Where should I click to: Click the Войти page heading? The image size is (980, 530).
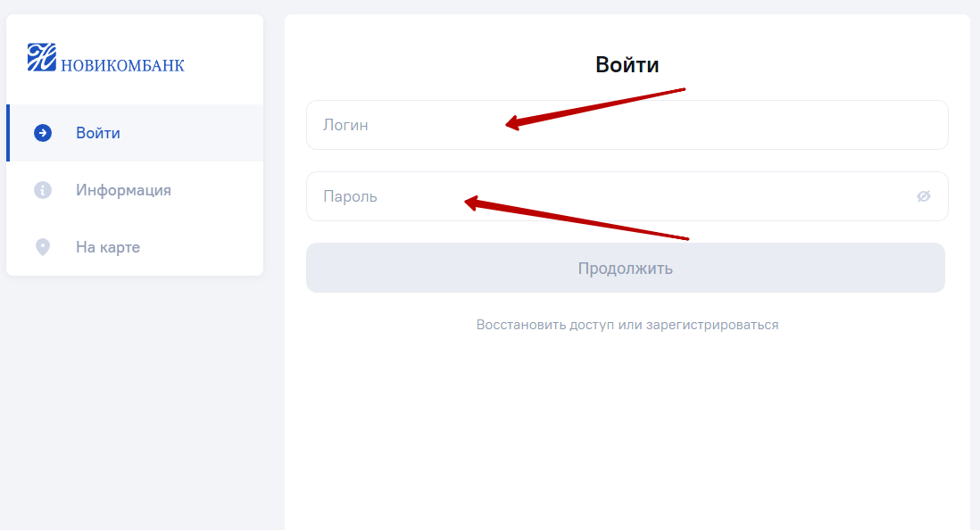coord(627,64)
